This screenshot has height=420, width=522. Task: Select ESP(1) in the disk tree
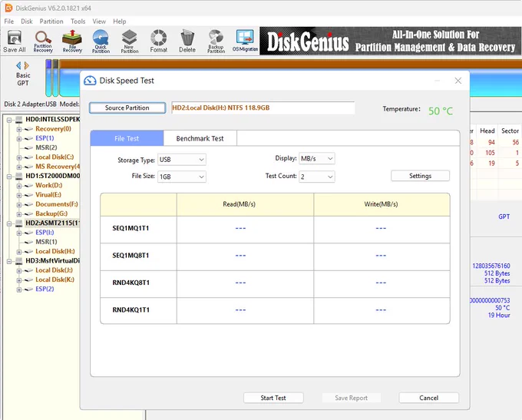click(x=45, y=138)
